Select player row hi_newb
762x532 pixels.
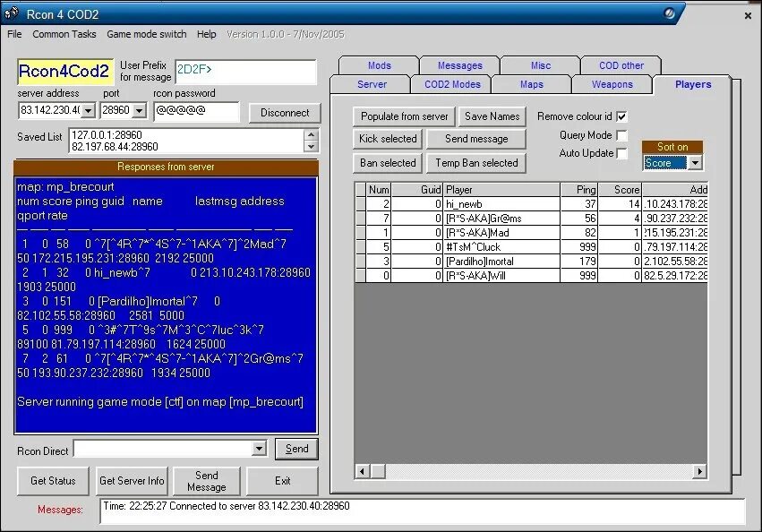click(531, 204)
